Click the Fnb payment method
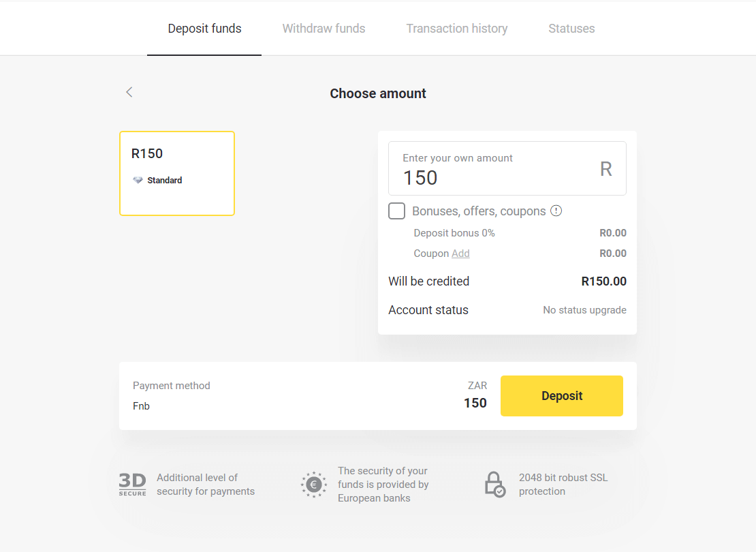 (142, 406)
